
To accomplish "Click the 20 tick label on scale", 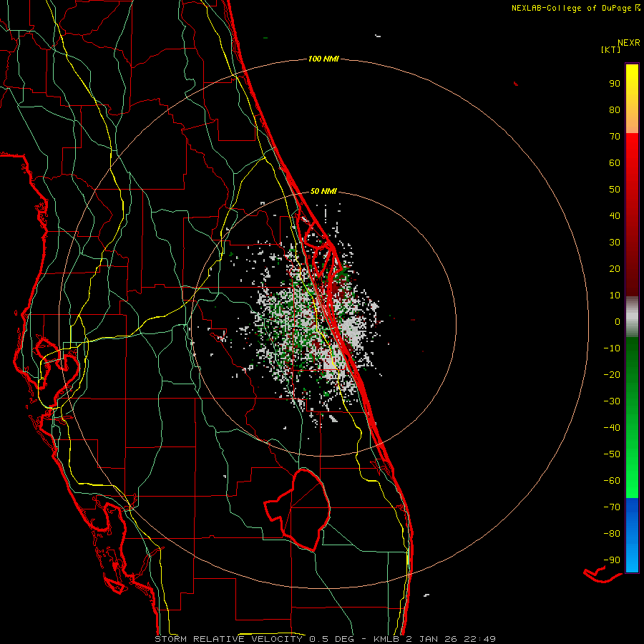I will 615,269.
